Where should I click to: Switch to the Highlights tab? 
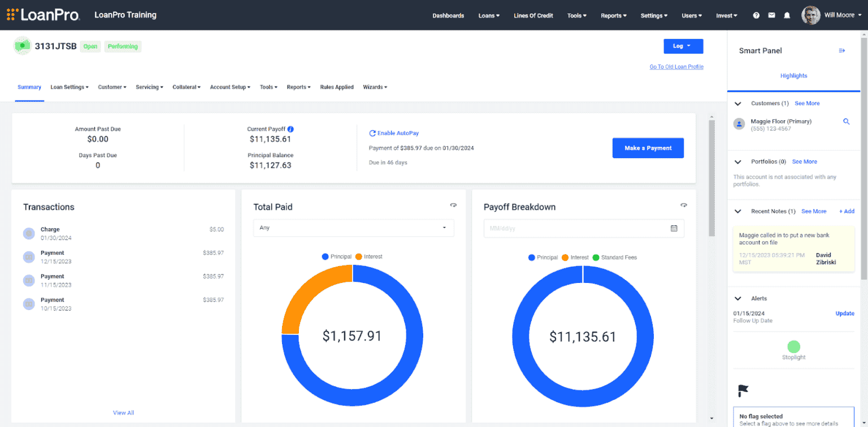click(x=793, y=76)
